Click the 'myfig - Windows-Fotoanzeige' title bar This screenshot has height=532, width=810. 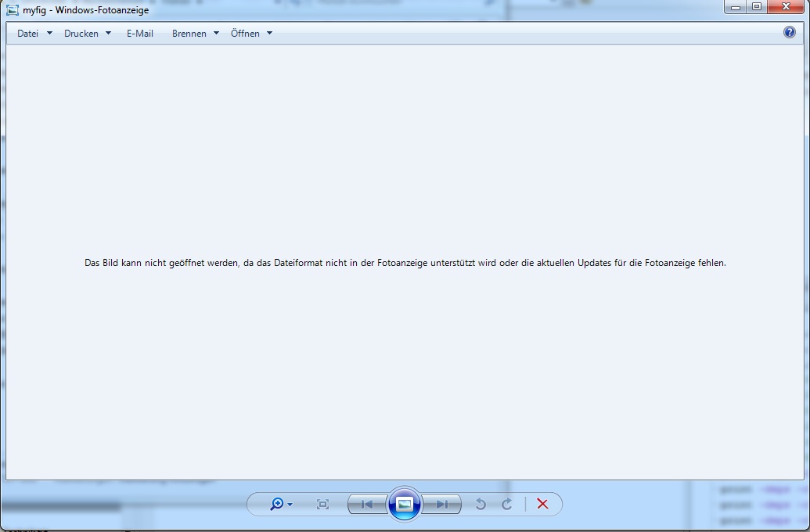(x=391, y=10)
